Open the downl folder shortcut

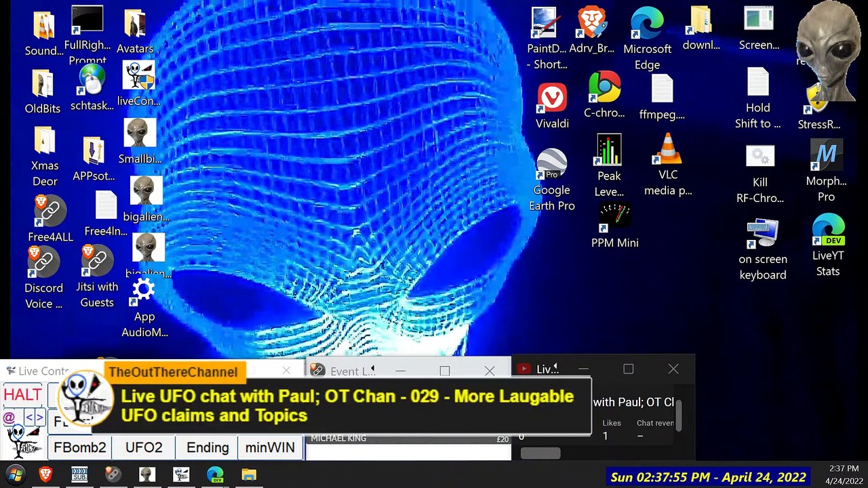click(701, 28)
